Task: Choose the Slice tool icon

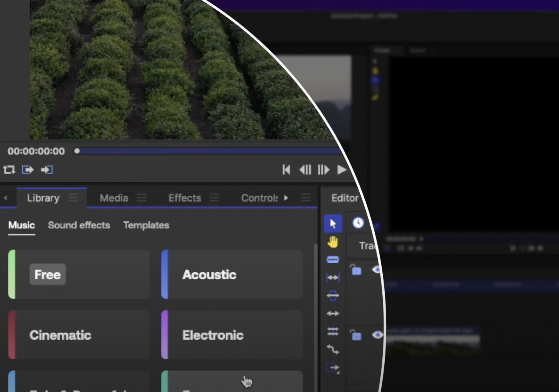Action: [x=333, y=259]
